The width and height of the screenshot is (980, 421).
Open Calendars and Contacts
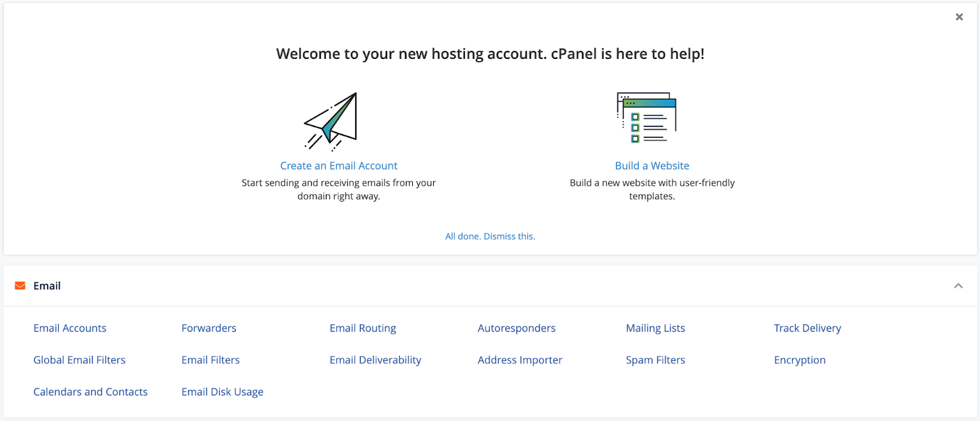91,392
